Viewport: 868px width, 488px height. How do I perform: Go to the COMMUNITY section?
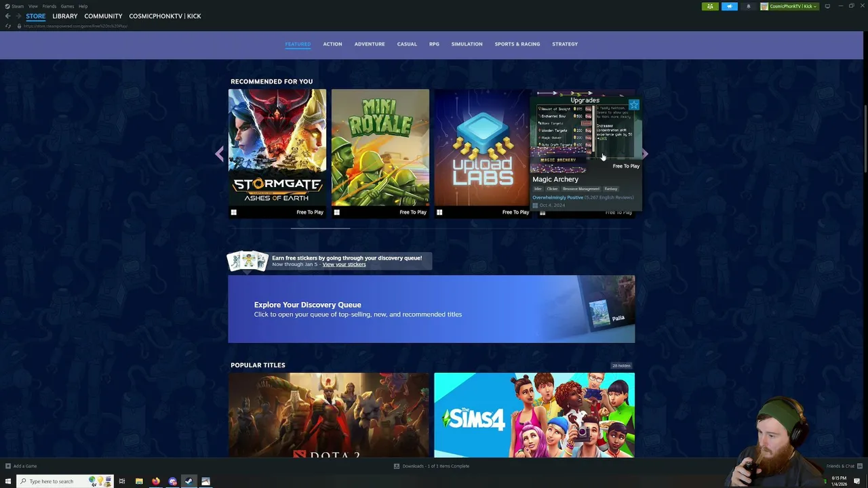click(103, 16)
